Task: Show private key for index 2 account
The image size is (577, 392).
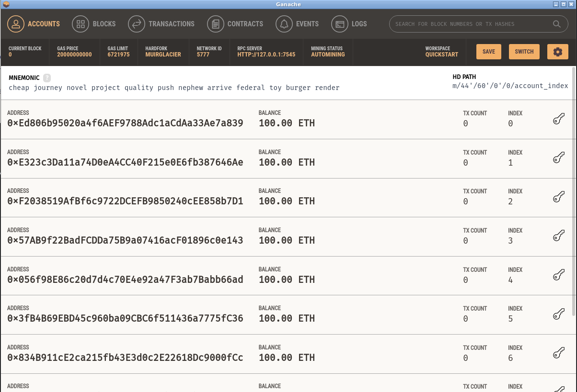Action: point(559,197)
